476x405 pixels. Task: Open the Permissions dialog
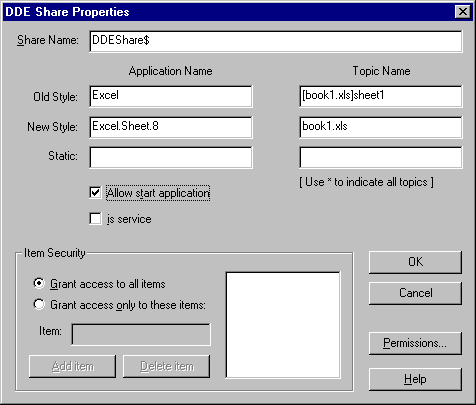point(415,343)
